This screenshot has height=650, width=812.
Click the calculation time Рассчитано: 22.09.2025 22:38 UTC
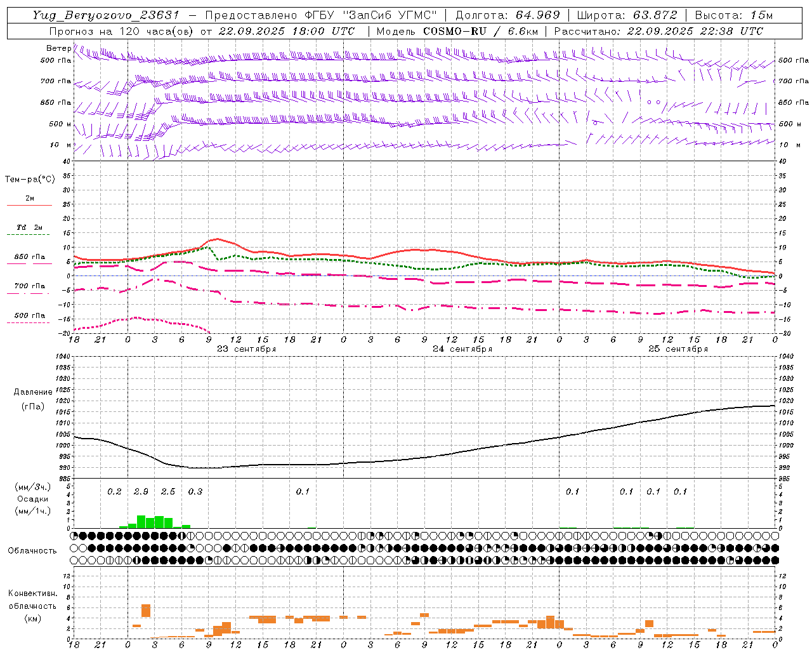(x=658, y=31)
